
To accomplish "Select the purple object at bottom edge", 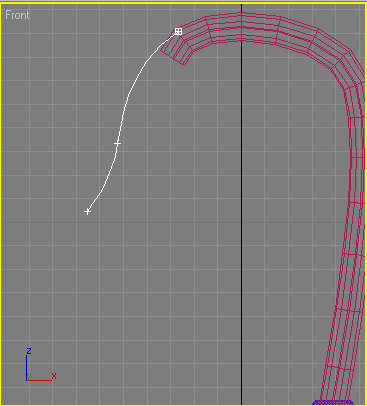I will [x=333, y=402].
